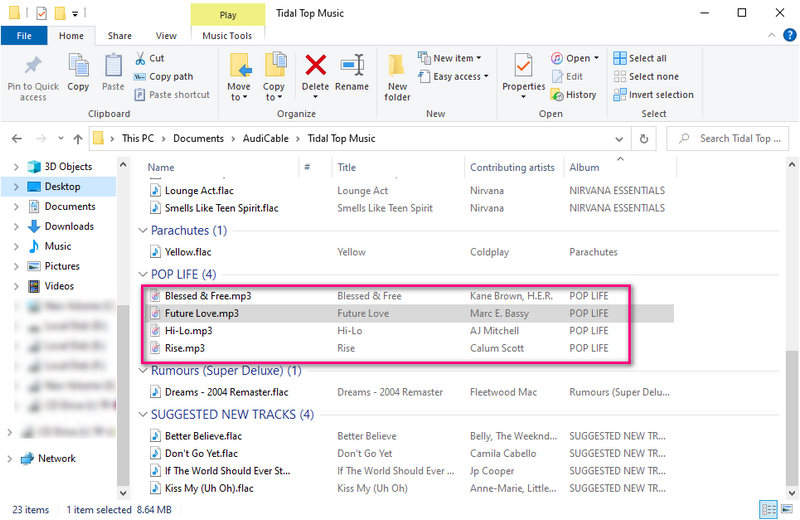The width and height of the screenshot is (800, 520).
Task: Rename the selected file
Action: point(352,72)
